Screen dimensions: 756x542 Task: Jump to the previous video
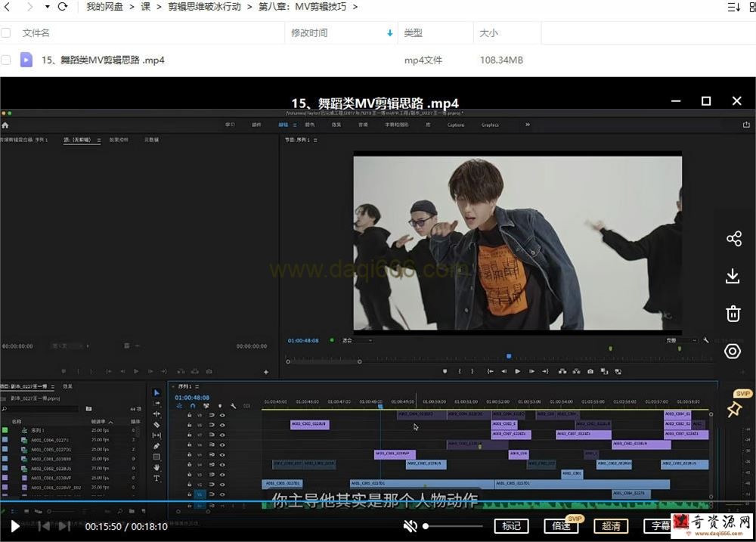click(44, 526)
